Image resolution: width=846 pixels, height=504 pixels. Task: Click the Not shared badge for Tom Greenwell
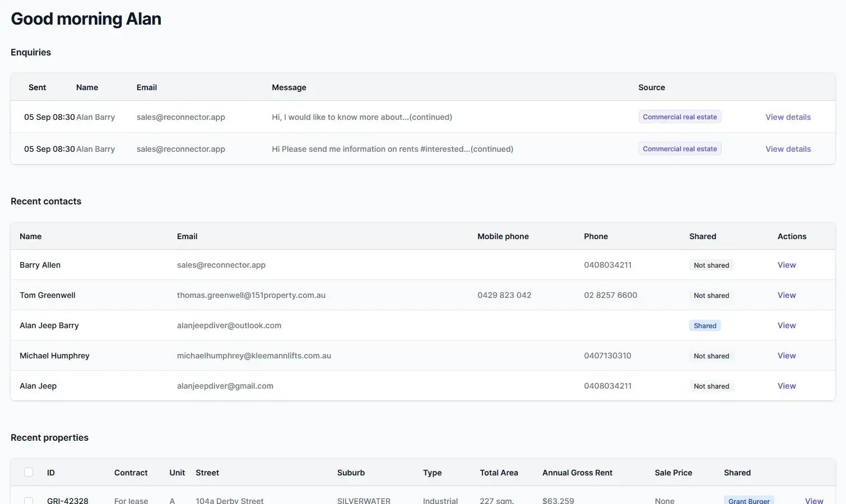711,296
